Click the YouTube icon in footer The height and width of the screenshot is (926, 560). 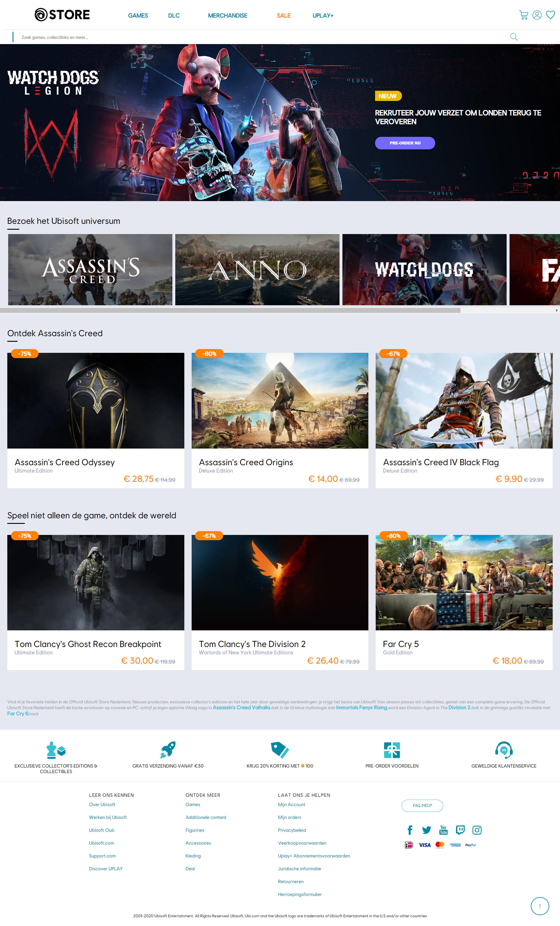[x=443, y=830]
